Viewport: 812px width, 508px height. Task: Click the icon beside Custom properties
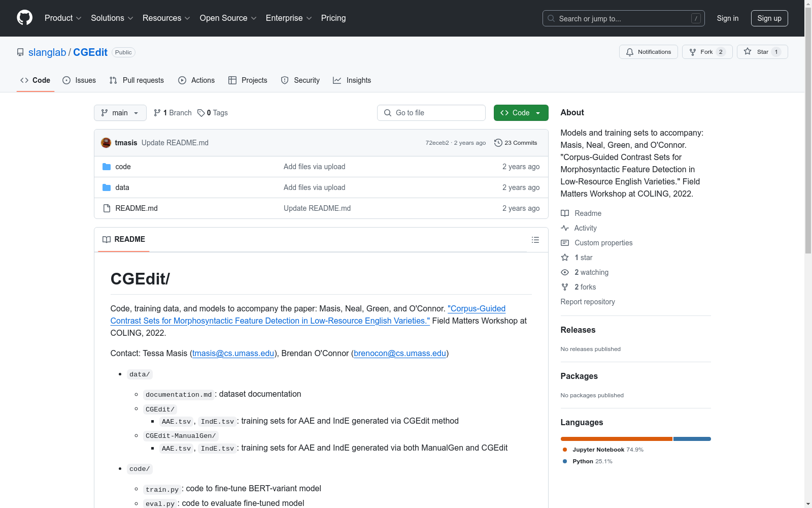click(x=565, y=243)
